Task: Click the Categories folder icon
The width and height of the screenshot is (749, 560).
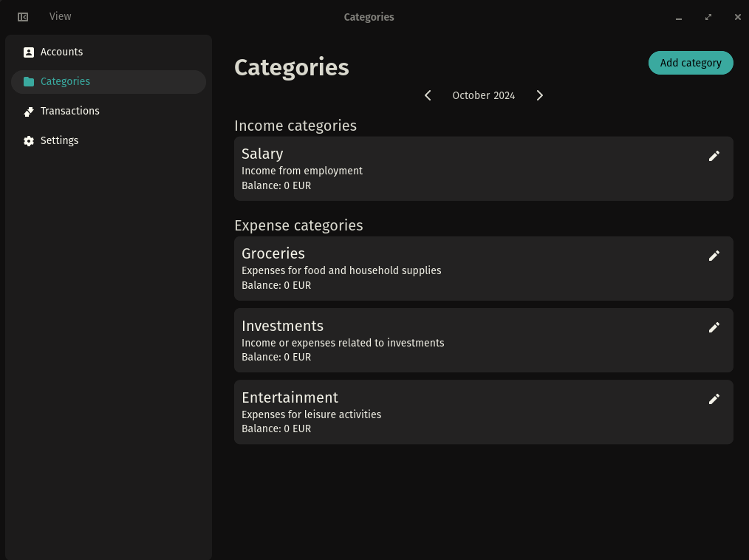Action: coord(29,82)
